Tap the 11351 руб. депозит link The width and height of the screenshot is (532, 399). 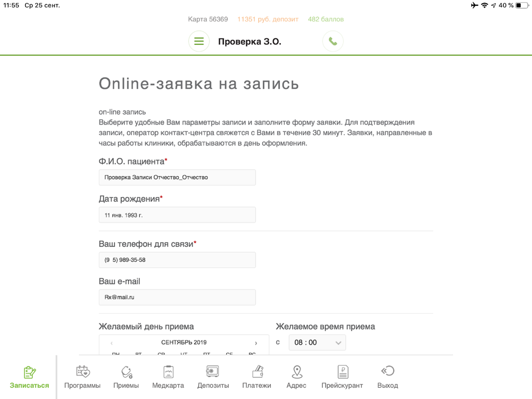[x=268, y=19]
